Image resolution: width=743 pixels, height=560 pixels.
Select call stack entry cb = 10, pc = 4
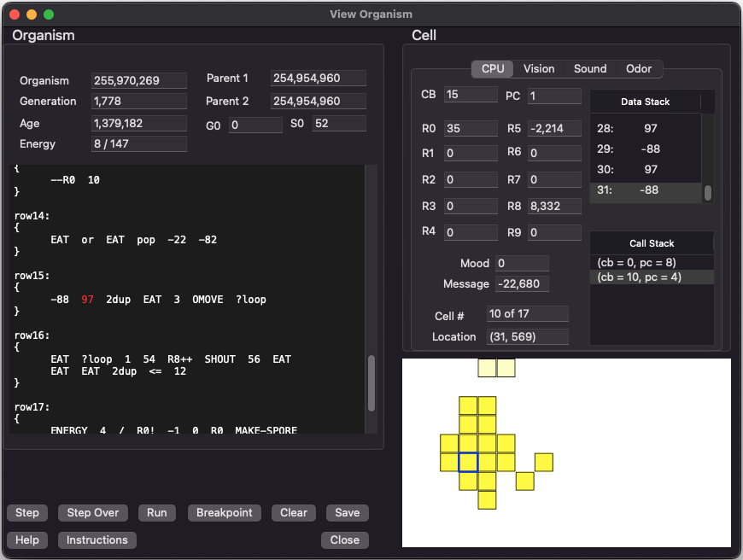(652, 277)
